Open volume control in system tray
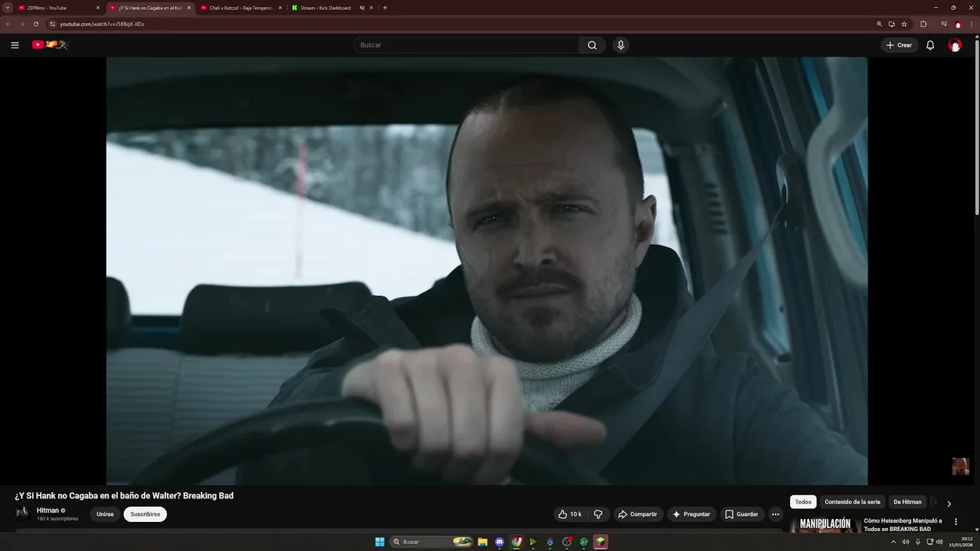980x551 pixels. 939,542
